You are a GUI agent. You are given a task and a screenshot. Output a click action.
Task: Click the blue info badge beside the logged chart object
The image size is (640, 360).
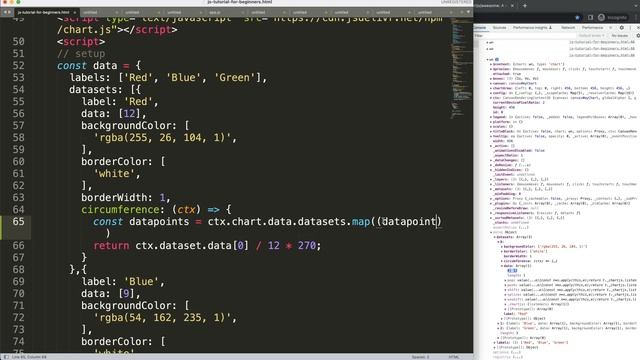(497, 60)
